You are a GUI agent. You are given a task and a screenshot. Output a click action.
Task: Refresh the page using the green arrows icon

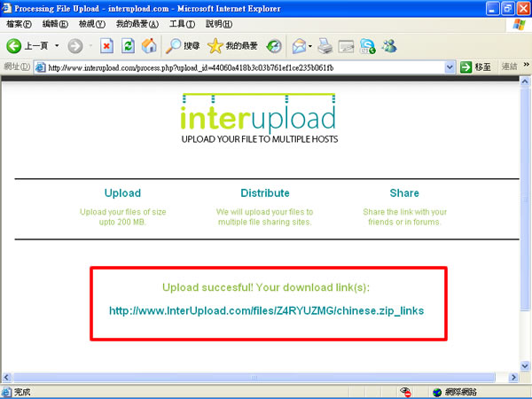tap(128, 46)
